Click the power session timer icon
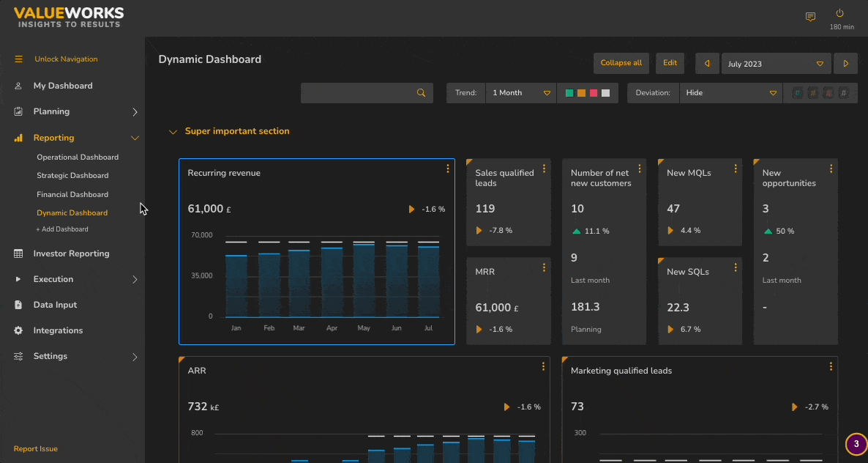This screenshot has width=868, height=463. click(x=839, y=13)
